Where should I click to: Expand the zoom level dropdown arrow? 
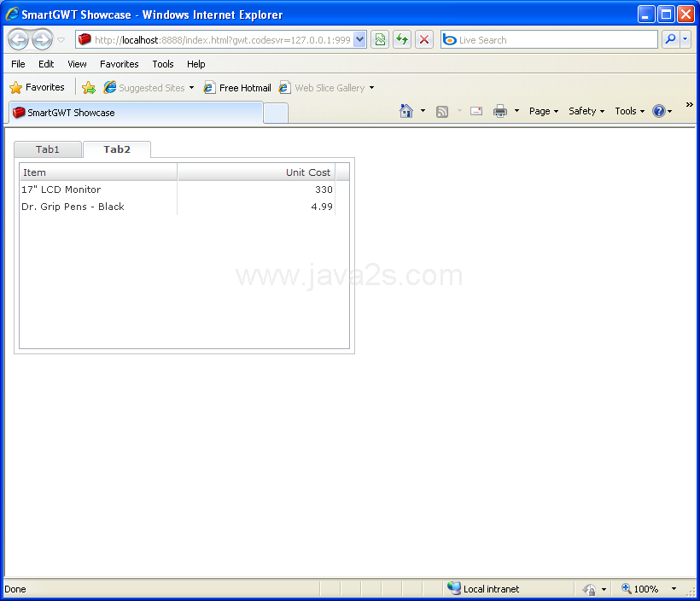674,589
